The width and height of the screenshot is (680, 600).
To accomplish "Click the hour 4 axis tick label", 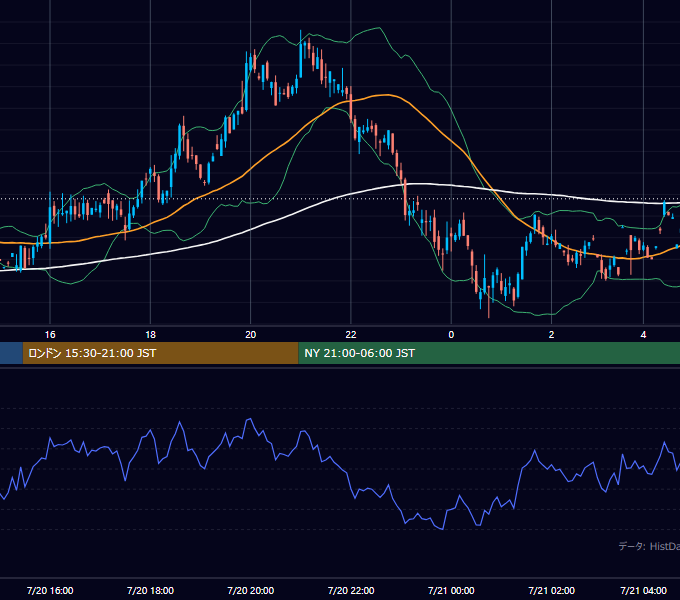I will tap(643, 335).
